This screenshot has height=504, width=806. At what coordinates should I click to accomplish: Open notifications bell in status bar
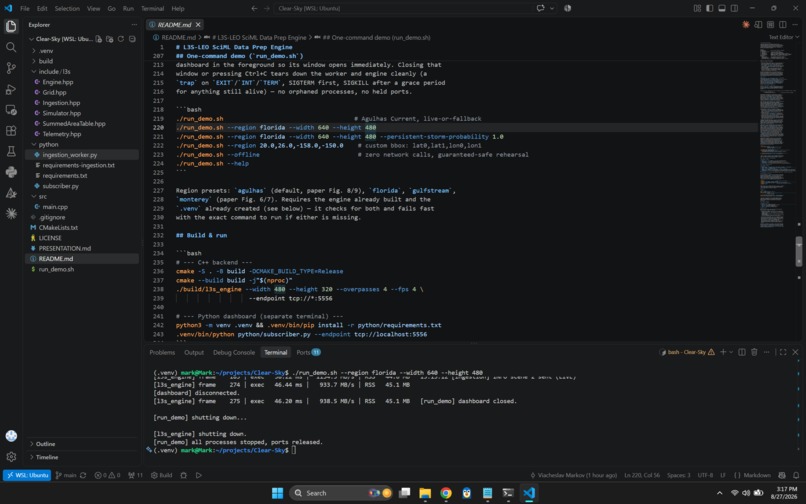[x=796, y=475]
